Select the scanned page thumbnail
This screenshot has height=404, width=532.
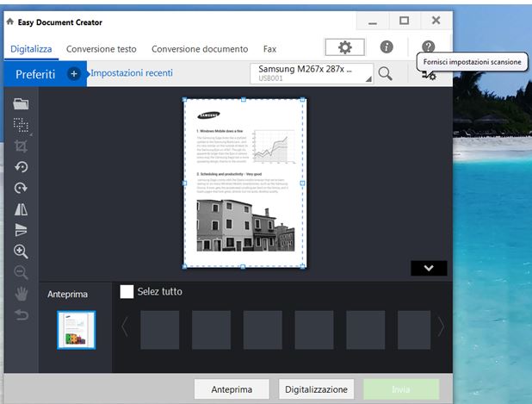(x=76, y=330)
